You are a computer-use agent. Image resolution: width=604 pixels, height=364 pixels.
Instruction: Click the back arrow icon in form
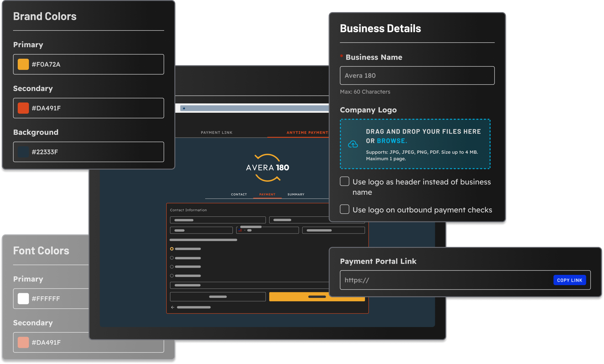[x=173, y=307]
